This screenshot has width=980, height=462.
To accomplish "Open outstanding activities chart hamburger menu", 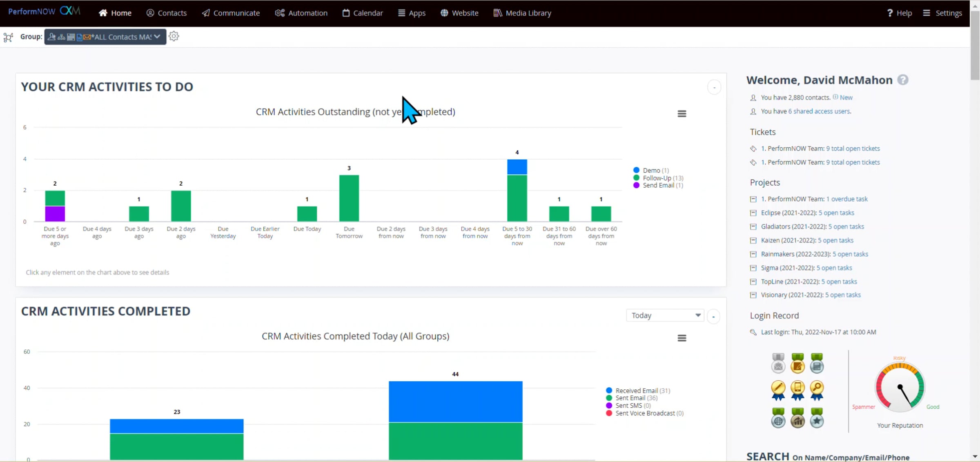I will pos(682,114).
